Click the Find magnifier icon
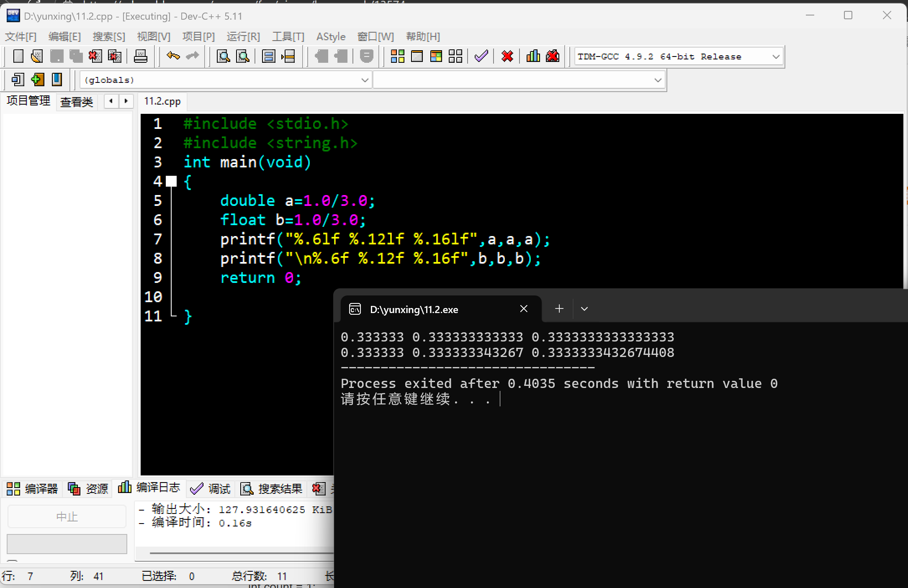Viewport: 908px width, 588px height. [223, 56]
